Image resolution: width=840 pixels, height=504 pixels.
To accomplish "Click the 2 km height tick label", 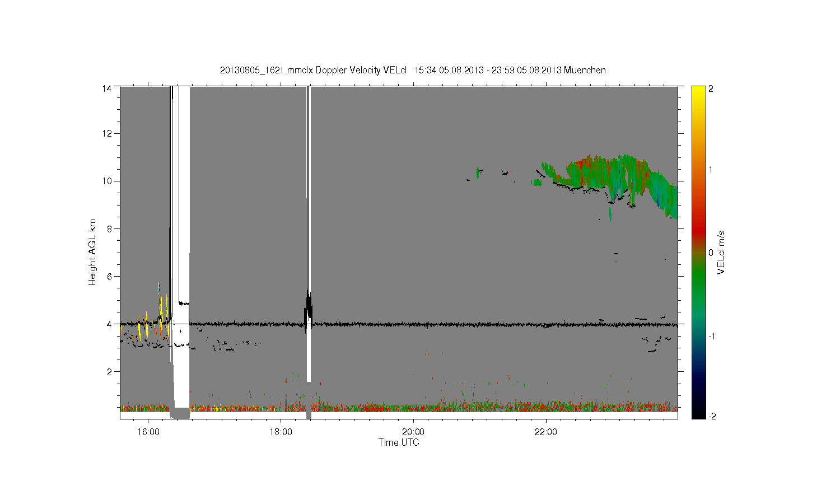I will 110,371.
